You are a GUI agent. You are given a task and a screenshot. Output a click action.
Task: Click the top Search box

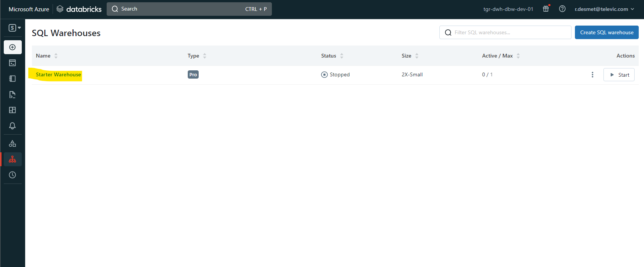pyautogui.click(x=189, y=9)
